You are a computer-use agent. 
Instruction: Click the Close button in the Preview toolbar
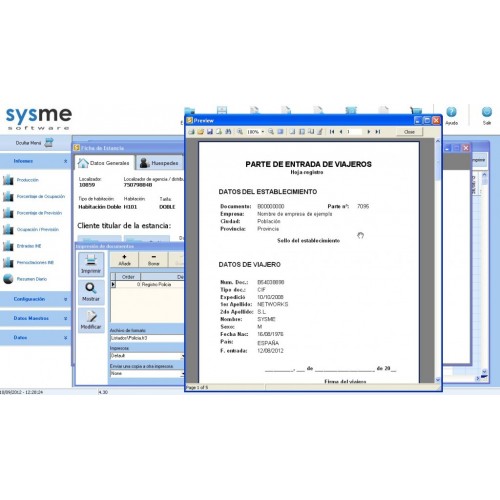tap(409, 132)
